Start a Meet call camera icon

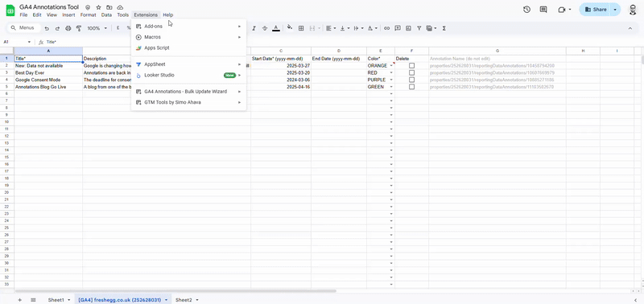click(x=562, y=10)
